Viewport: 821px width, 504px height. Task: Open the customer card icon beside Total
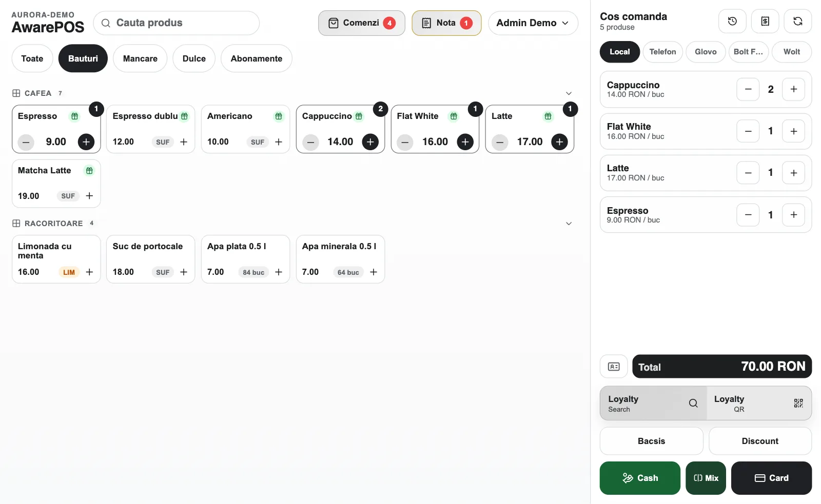[614, 367]
